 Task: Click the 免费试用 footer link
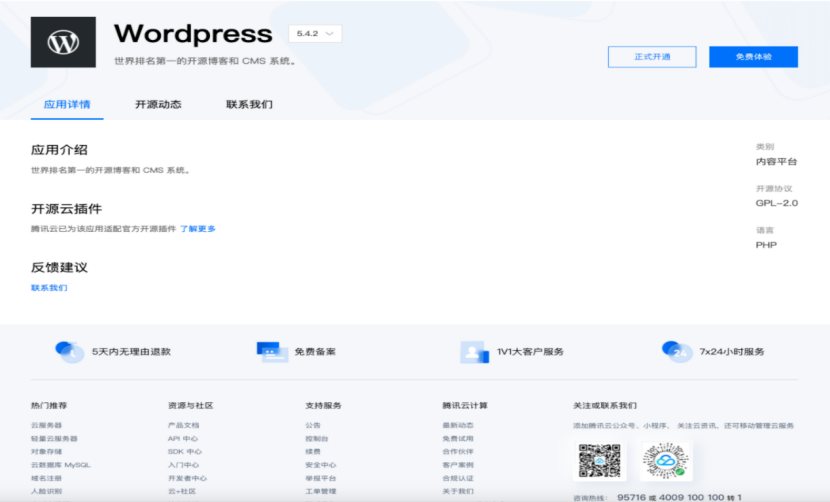pos(458,438)
